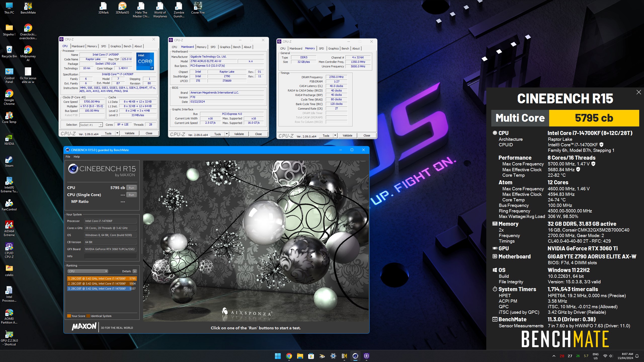Screen dimensions: 644x362
Task: Expand the ranking Details arrow button
Action: pyautogui.click(x=135, y=271)
